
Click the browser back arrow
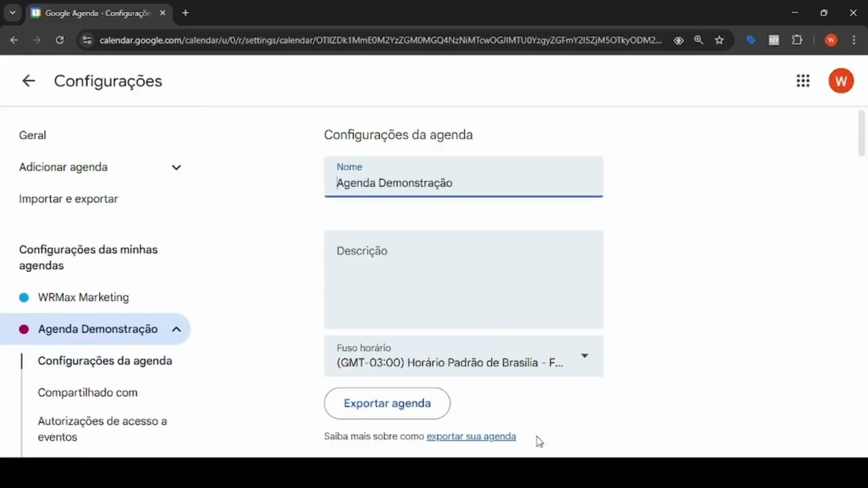tap(14, 40)
